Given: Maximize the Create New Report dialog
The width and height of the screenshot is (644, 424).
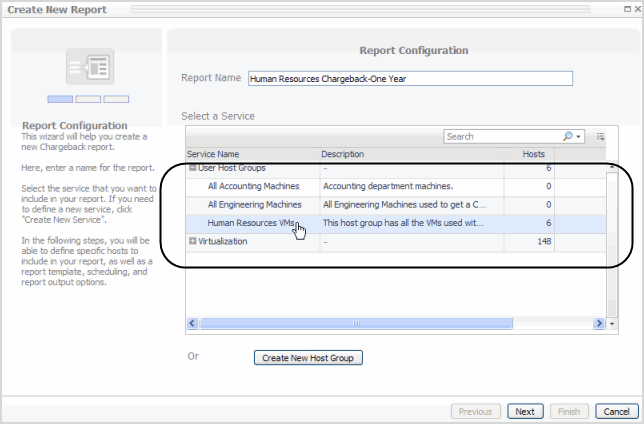Looking at the screenshot, I should [627, 9].
